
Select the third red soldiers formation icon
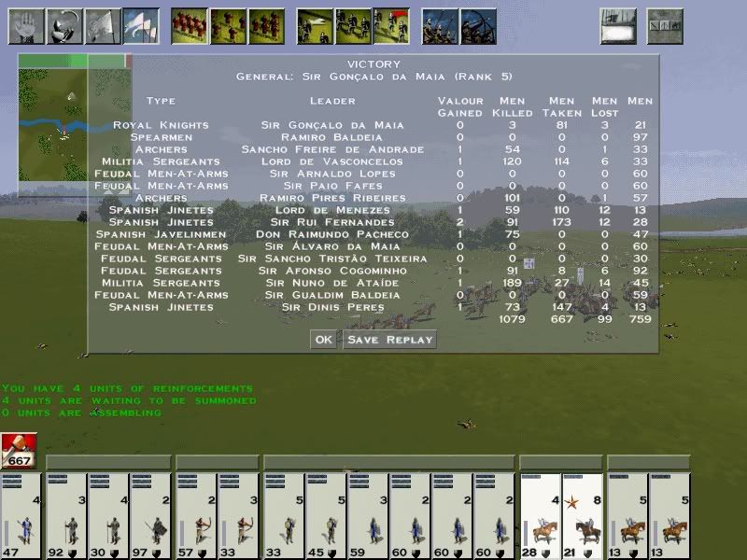(x=267, y=27)
